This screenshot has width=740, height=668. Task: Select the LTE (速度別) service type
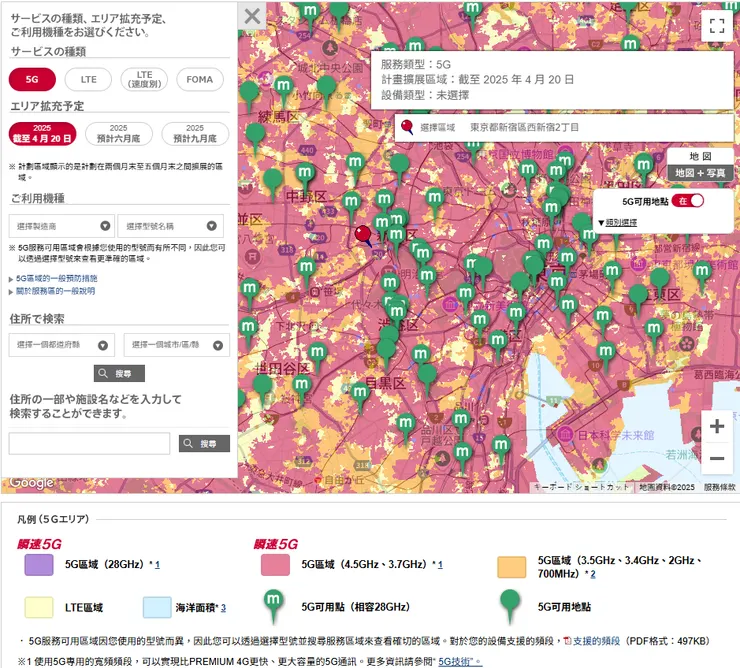tap(144, 79)
